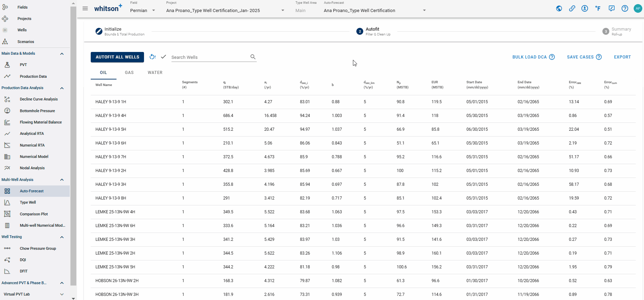644x300 pixels.
Task: Open PVT in the sidebar
Action: click(x=34, y=65)
